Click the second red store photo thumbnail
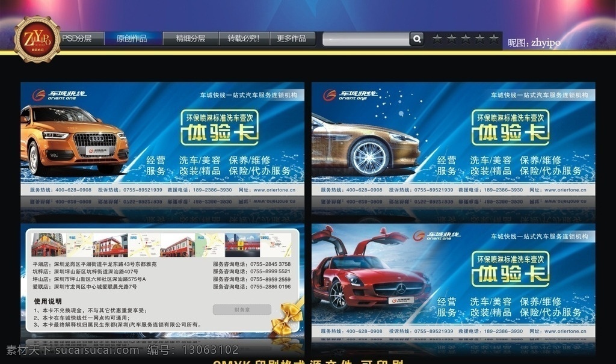616x364 pixels. [111, 245]
